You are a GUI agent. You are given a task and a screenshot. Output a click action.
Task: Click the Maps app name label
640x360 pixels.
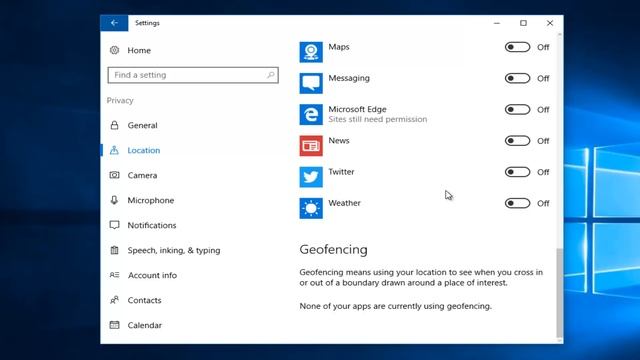[339, 47]
